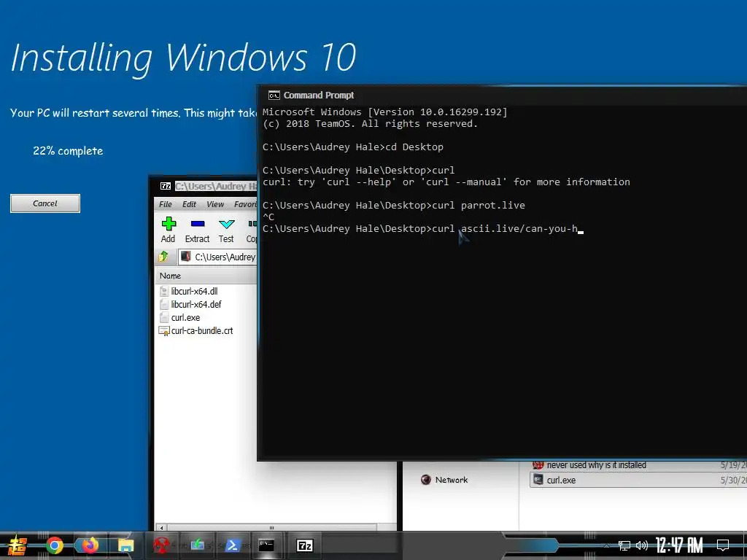Open the Edit menu in 7-Zip

click(189, 204)
